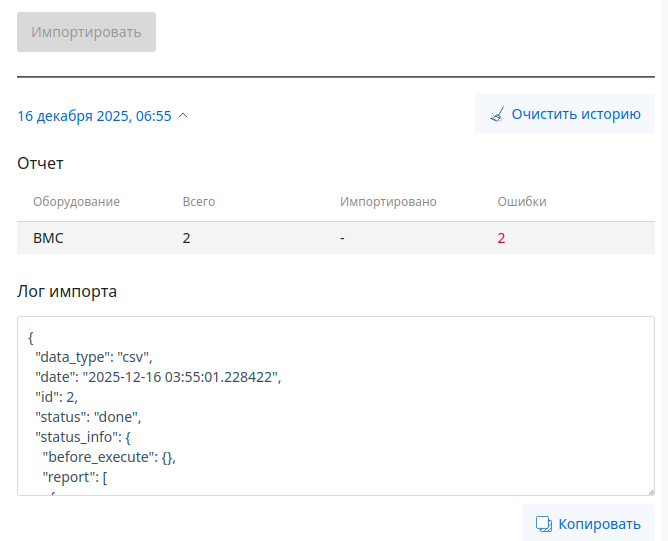Viewport: 668px width, 541px height.
Task: Click the broom icon for clearing history
Action: pyautogui.click(x=497, y=115)
